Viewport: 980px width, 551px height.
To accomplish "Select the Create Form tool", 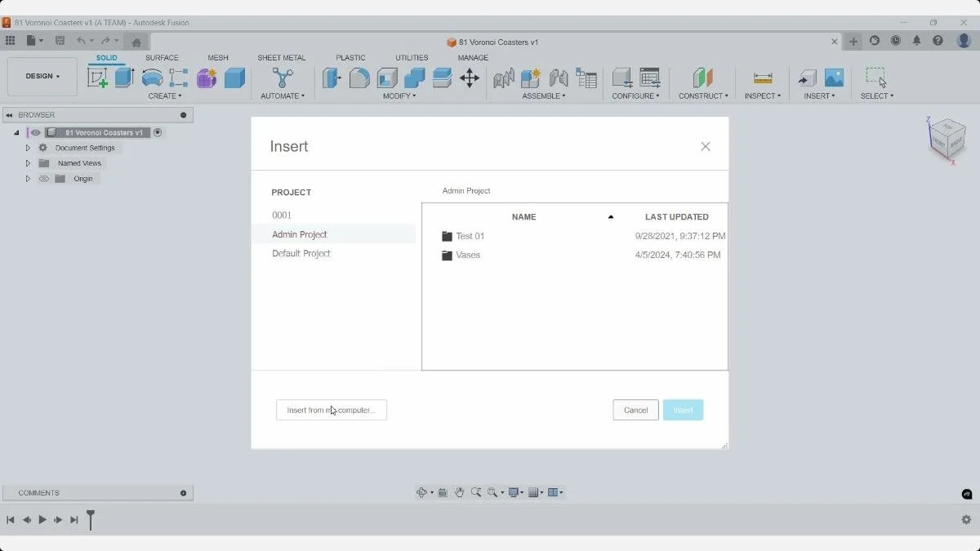I will click(x=207, y=78).
